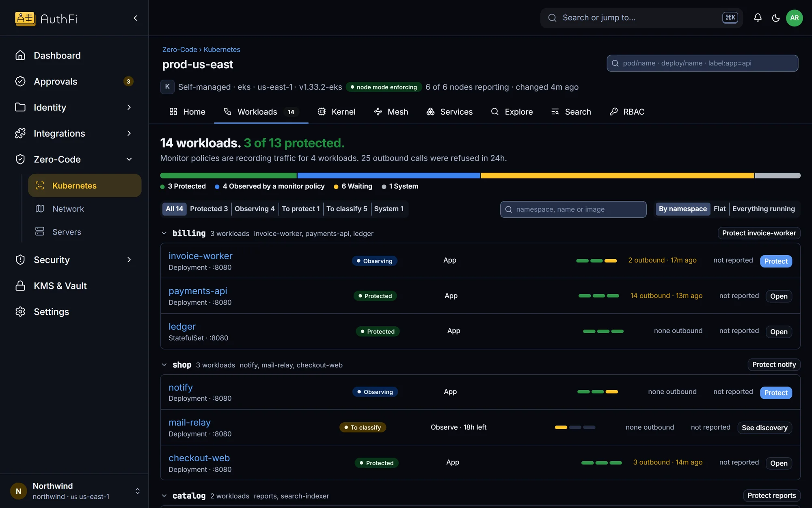Collapse the shop namespace group

point(164,365)
